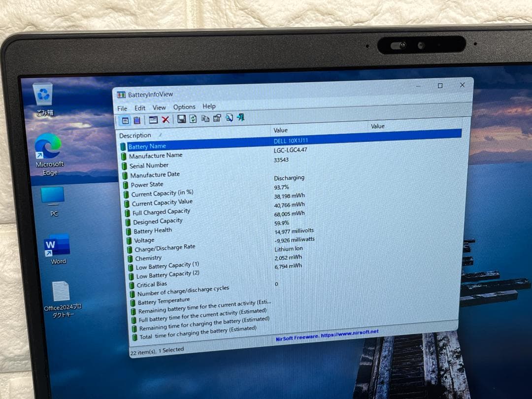
Task: Use the Find magnifying glass icon
Action: pos(230,119)
